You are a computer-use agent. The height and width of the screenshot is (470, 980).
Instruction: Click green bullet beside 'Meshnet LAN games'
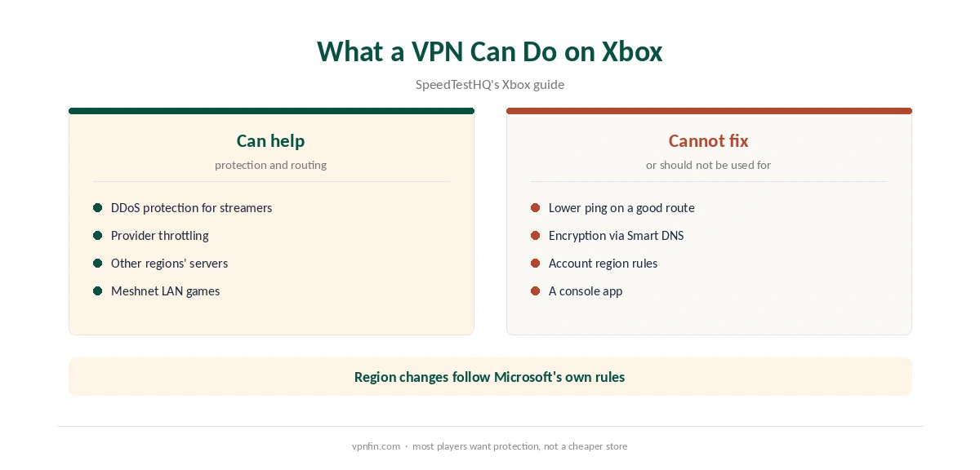tap(98, 291)
